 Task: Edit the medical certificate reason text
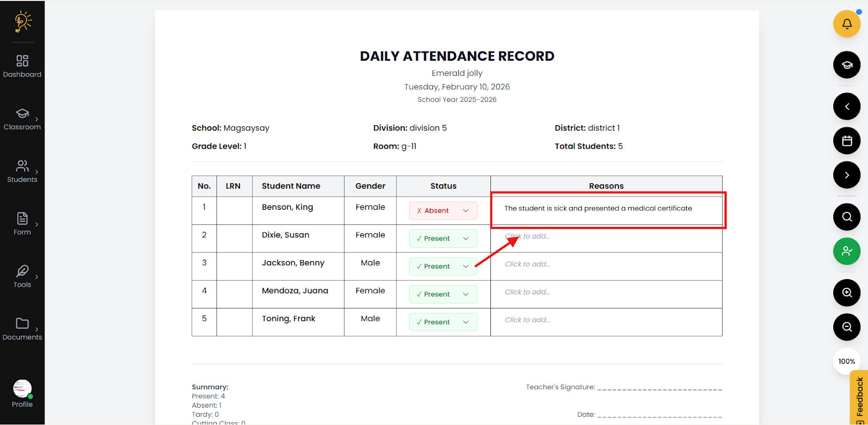(598, 209)
